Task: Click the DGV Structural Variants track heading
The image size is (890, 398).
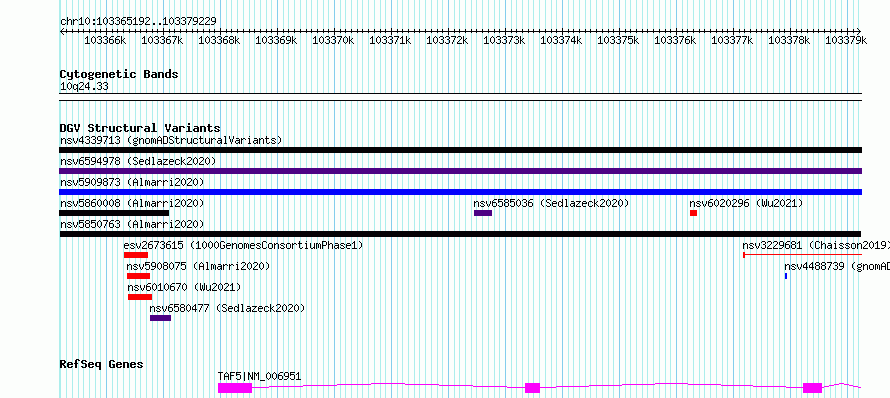Action: [140, 128]
